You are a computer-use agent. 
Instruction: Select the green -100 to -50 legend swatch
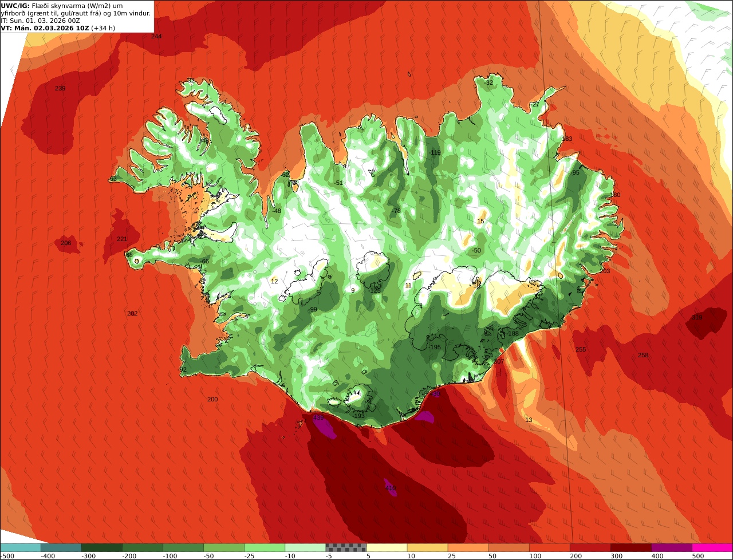(183, 548)
